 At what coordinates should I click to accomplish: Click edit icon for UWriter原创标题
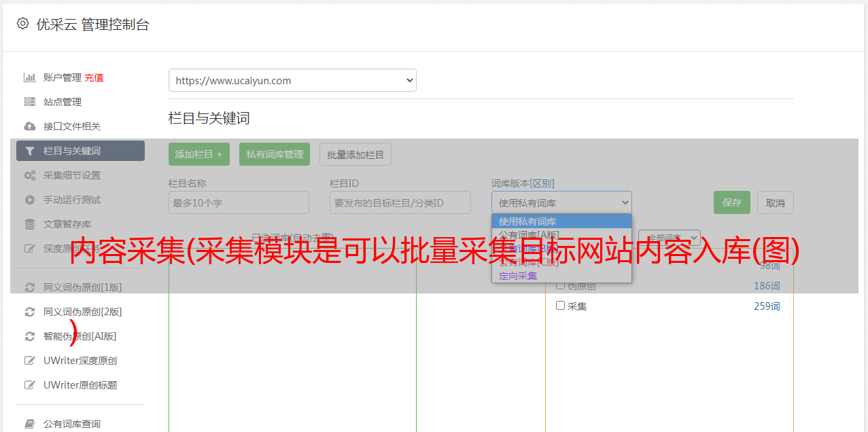pyautogui.click(x=29, y=385)
